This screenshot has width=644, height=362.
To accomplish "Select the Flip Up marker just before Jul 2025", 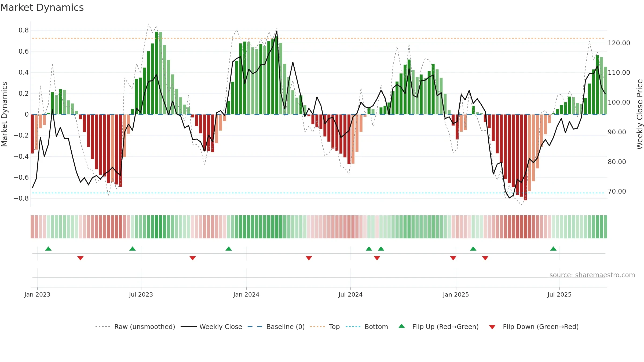I will coord(553,249).
